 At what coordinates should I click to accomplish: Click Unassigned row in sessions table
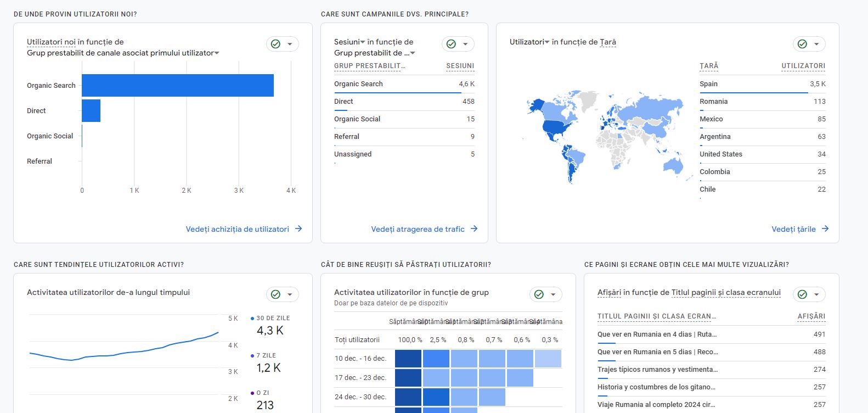pos(404,154)
